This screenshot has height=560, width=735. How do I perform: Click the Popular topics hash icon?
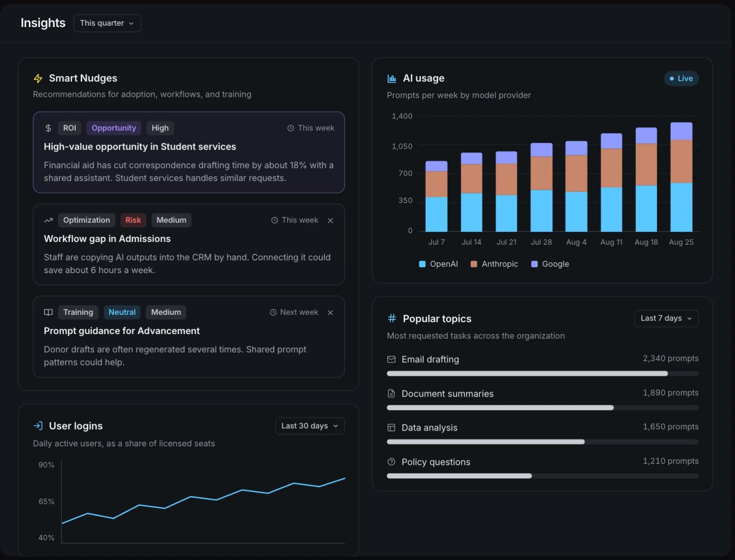pos(392,318)
